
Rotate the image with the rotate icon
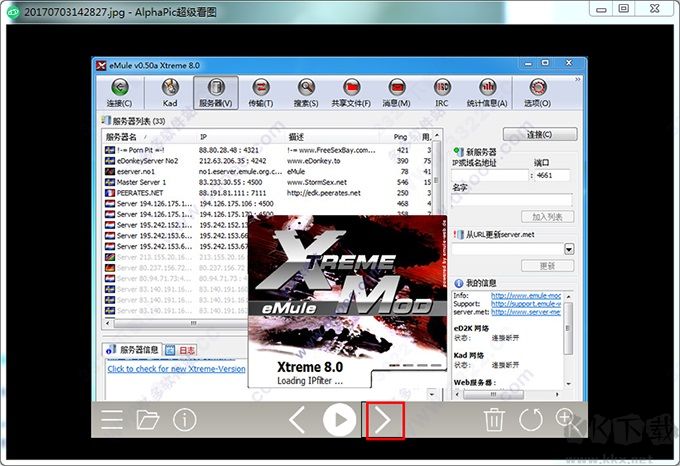tap(530, 420)
